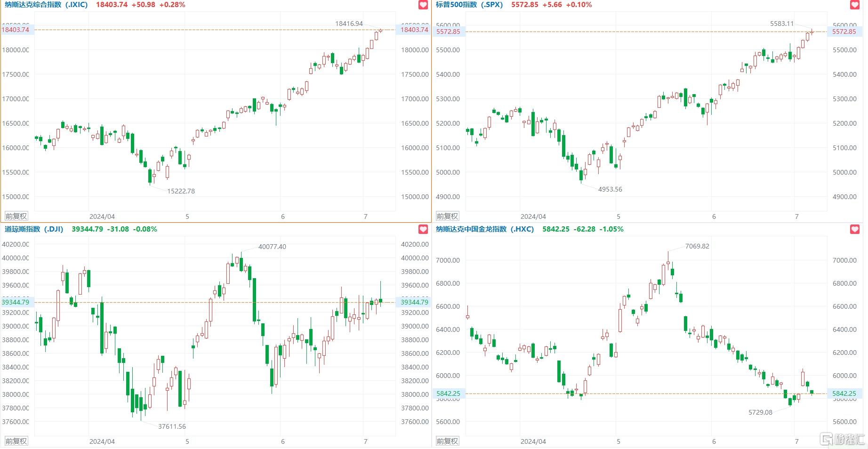Click the 5842.25 price tag on HXC right axis
Image resolution: width=868 pixels, height=449 pixels.
pos(844,393)
